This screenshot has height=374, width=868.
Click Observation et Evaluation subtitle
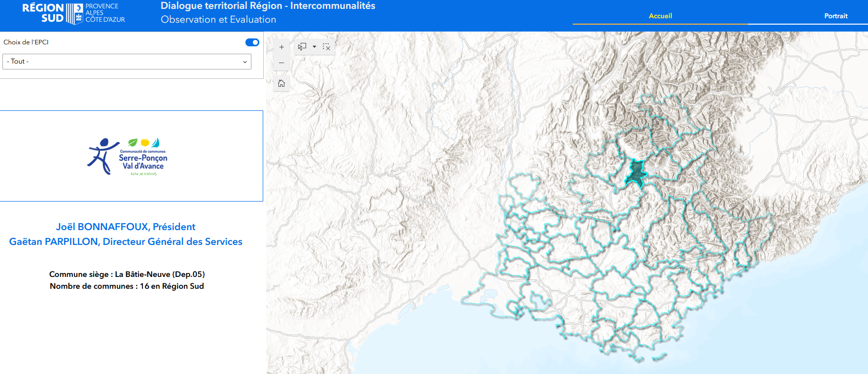(x=218, y=20)
